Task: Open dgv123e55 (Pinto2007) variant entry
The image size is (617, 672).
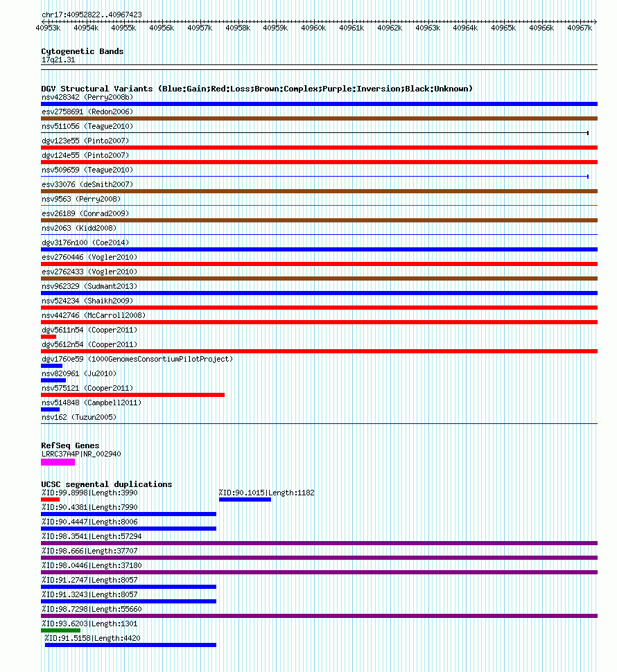Action: 85,141
